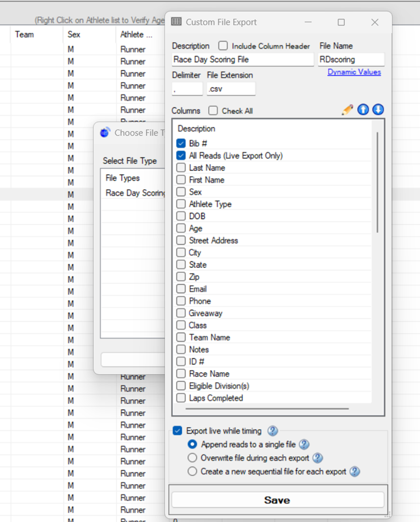
Task: Select Create a new sequential file option
Action: [x=192, y=471]
